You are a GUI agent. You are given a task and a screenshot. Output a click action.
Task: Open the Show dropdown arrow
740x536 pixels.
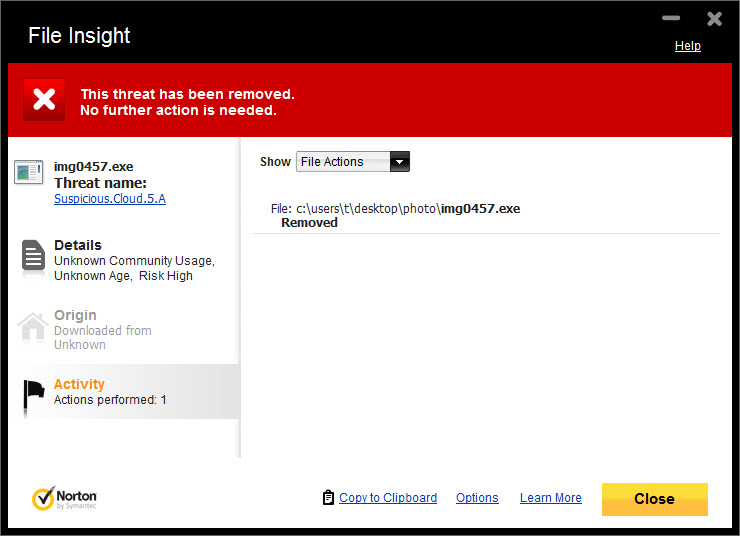(x=399, y=162)
